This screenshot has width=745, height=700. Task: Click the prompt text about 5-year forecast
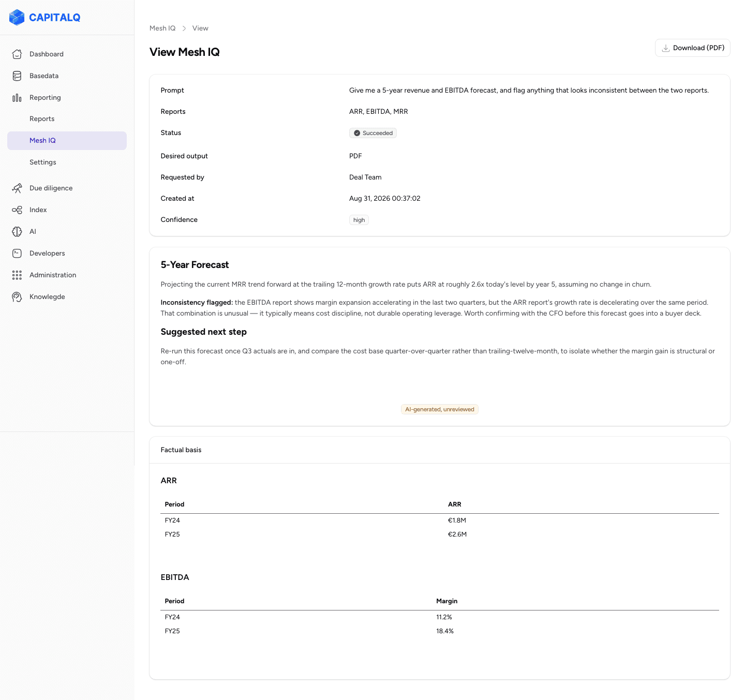click(x=529, y=90)
